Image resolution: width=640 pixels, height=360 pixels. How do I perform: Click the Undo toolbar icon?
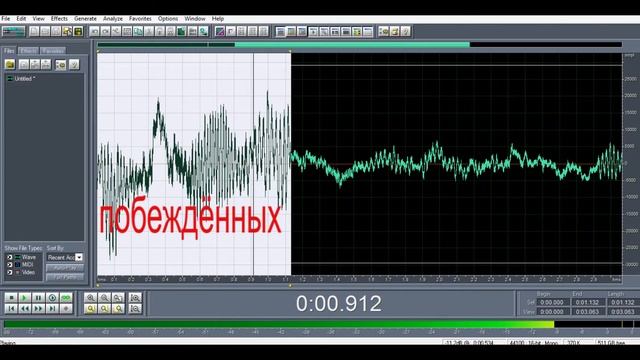click(95, 31)
